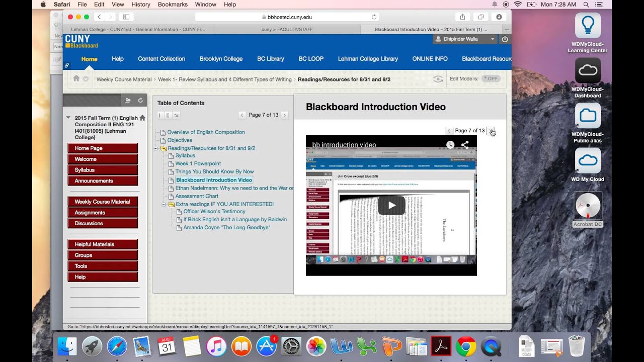Open the Helpful Materials button
The image size is (644, 362).
coord(103,244)
